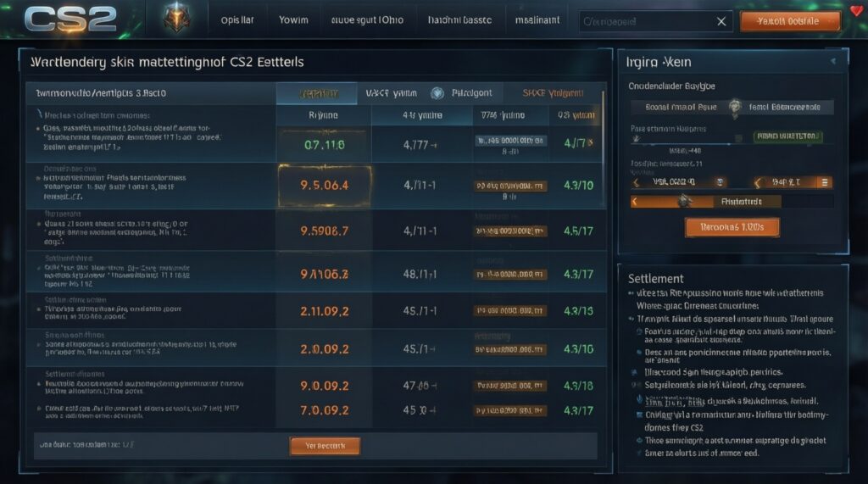Screen dimensions: 868x484
Task: Click the CS2 logo
Action: click(70, 19)
